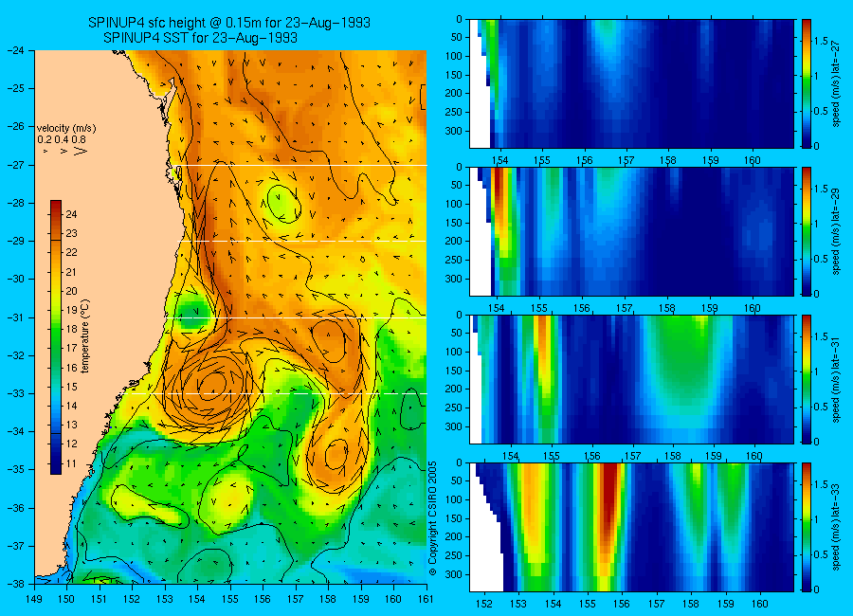Click the '161' longitude tick under SST map
Viewport: 853px width, 616px height.
pos(426,599)
